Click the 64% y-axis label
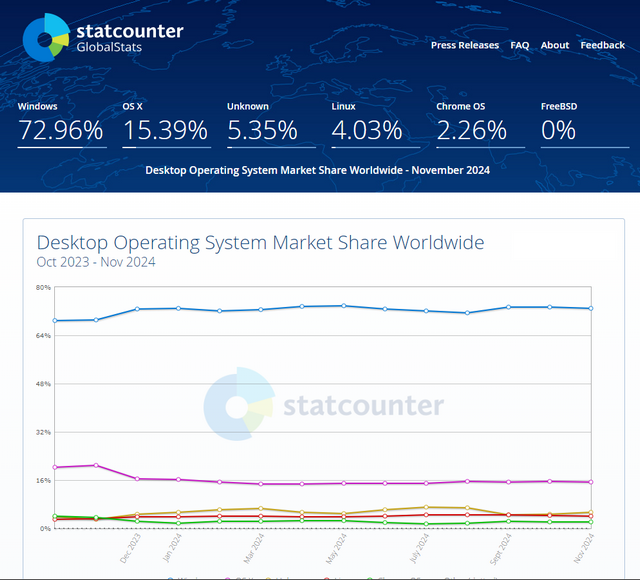 point(43,336)
